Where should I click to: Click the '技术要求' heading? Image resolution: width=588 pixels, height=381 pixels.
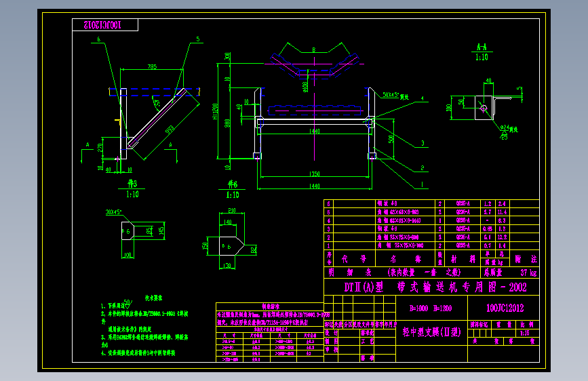click(154, 298)
